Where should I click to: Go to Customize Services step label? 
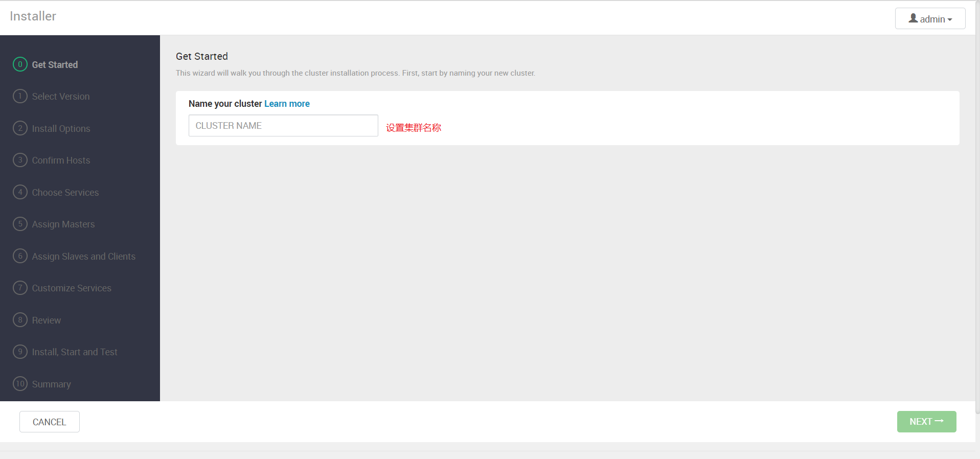72,288
